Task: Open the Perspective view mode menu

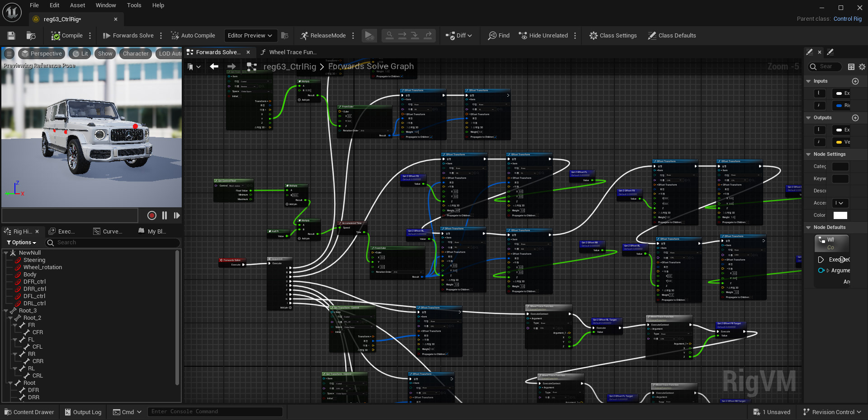Action: click(42, 54)
